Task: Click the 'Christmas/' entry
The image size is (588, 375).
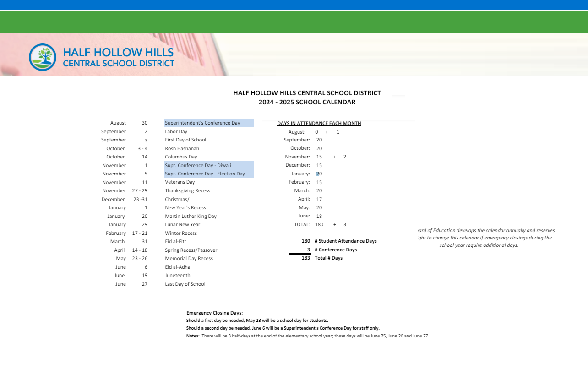Action: (177, 200)
